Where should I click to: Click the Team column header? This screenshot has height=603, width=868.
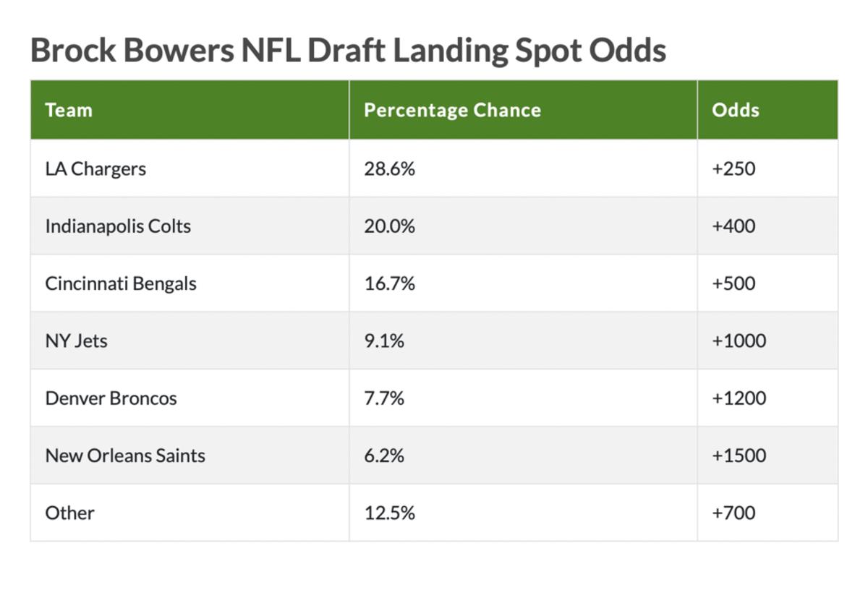coord(190,110)
